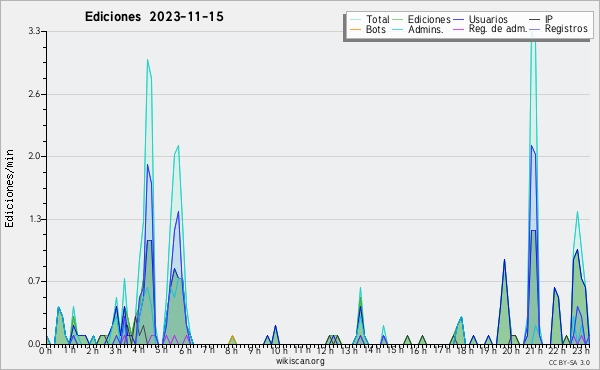Image resolution: width=600 pixels, height=370 pixels.
Task: Click the '3 h' x-axis label
Action: 115,350
